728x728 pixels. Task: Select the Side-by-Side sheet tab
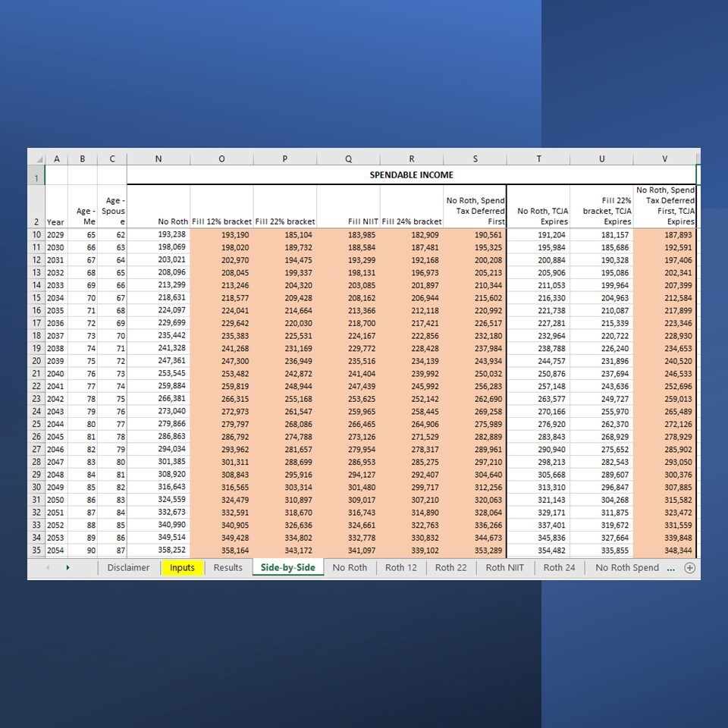point(288,568)
